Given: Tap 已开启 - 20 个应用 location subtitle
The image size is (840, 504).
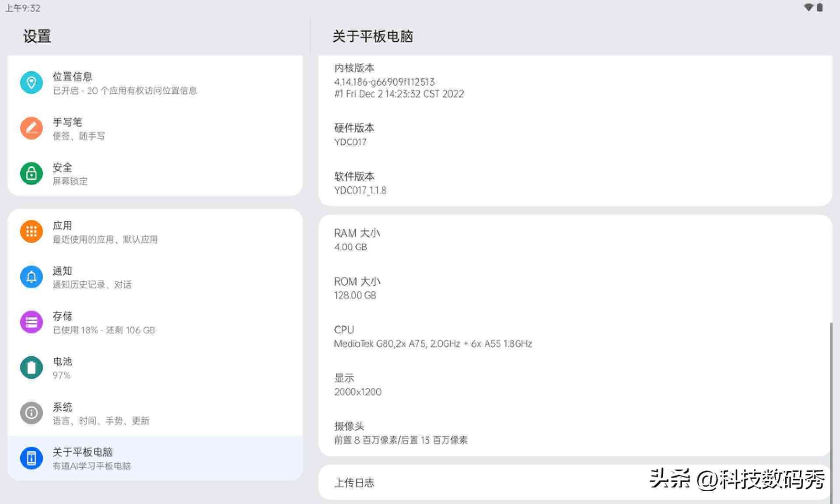Looking at the screenshot, I should [125, 91].
